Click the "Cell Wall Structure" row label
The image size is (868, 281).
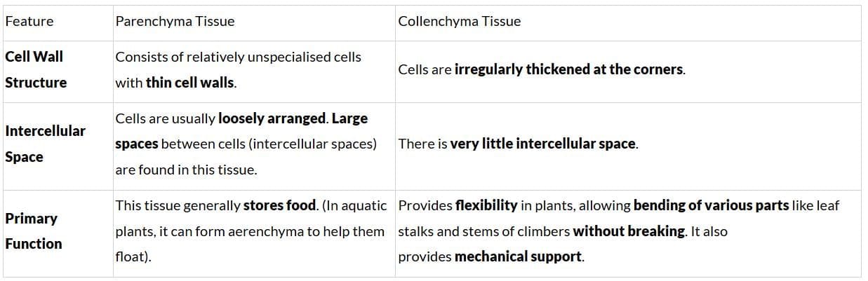tap(35, 69)
